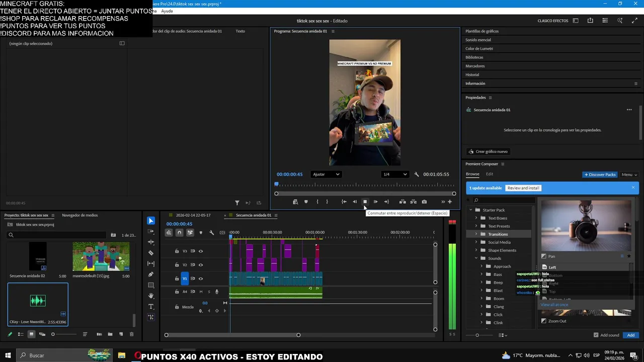The height and width of the screenshot is (362, 644).
Task: Open timeline display settings wrench
Action: click(211, 232)
